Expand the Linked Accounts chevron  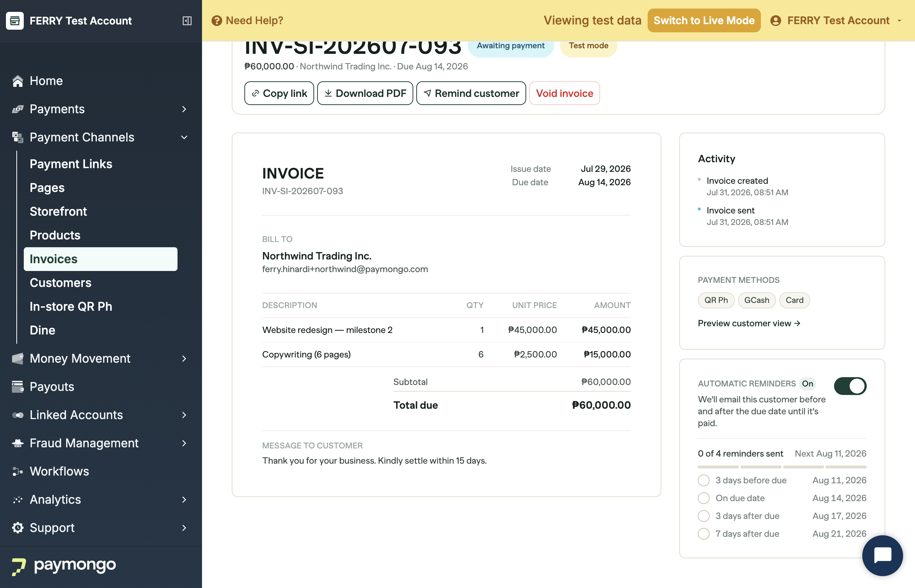tap(184, 415)
